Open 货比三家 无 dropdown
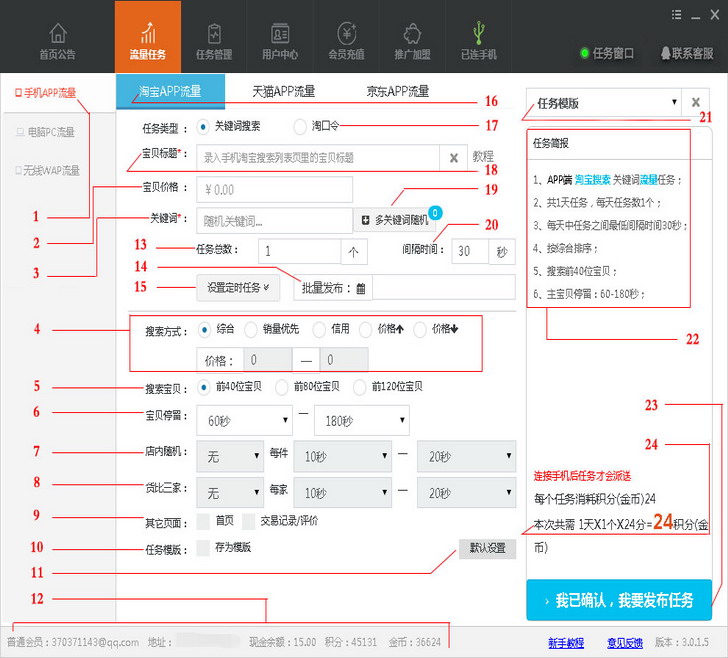The height and width of the screenshot is (658, 728). (x=230, y=493)
